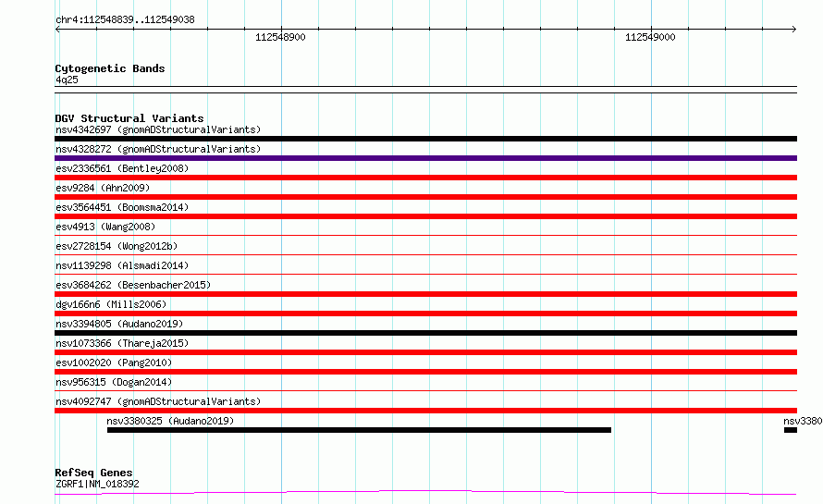Select the nsv3380325 (Audano2019) label
The height and width of the screenshot is (504, 823).
[170, 421]
